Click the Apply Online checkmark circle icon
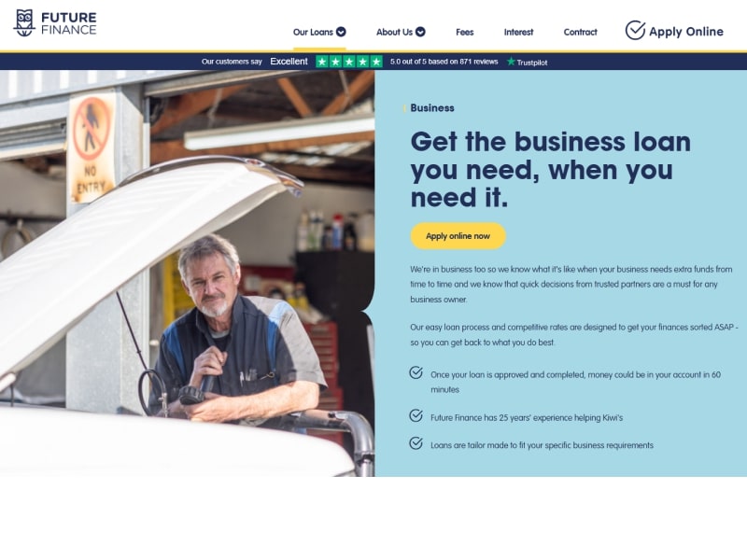Screen dimensions: 747x560 (x=635, y=31)
